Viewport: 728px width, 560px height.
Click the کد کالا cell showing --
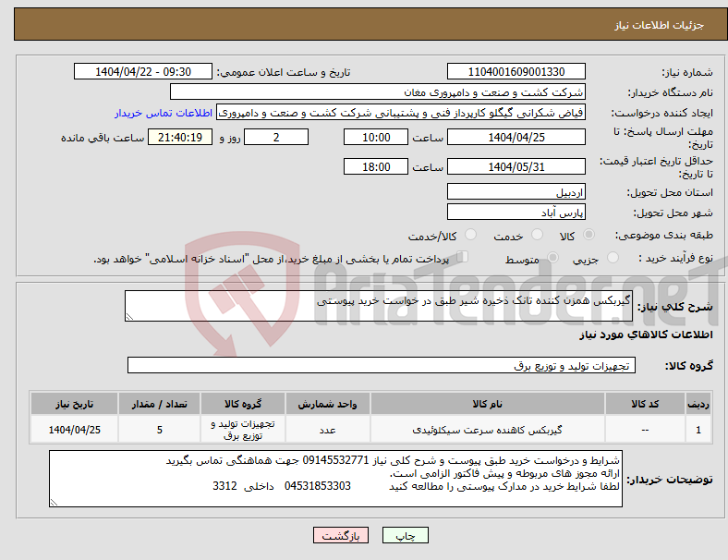pyautogui.click(x=645, y=430)
